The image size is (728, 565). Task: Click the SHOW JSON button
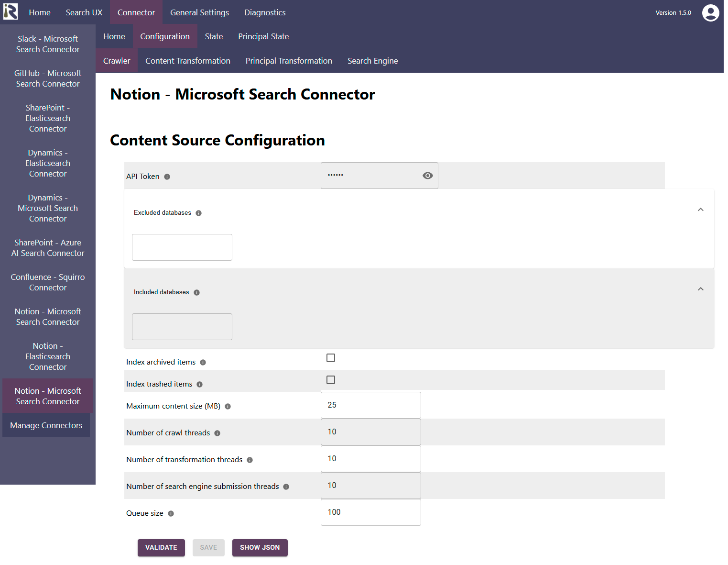pos(260,548)
